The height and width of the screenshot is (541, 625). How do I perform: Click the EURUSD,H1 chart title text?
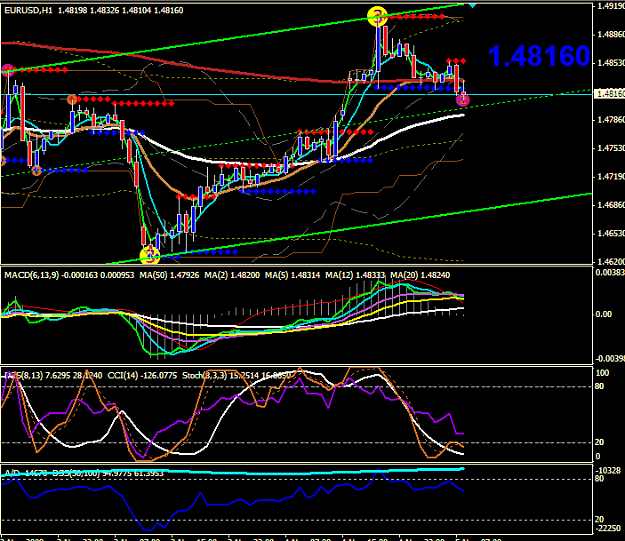click(28, 10)
